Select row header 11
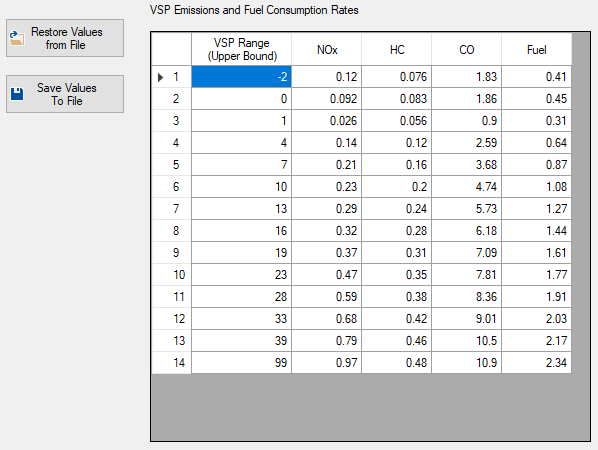 [172, 297]
